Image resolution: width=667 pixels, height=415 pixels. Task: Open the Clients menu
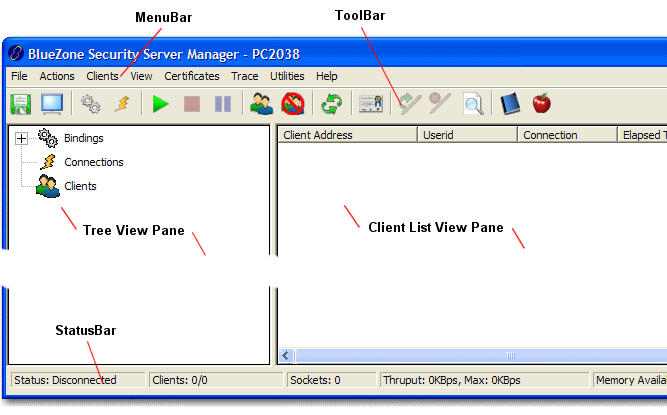click(103, 76)
